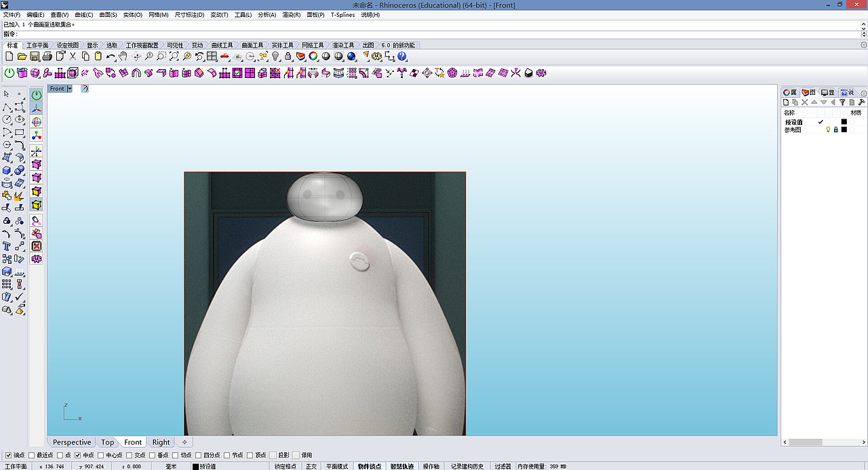868x470 pixels.
Task: Open a file with the folder icon
Action: click(22, 56)
